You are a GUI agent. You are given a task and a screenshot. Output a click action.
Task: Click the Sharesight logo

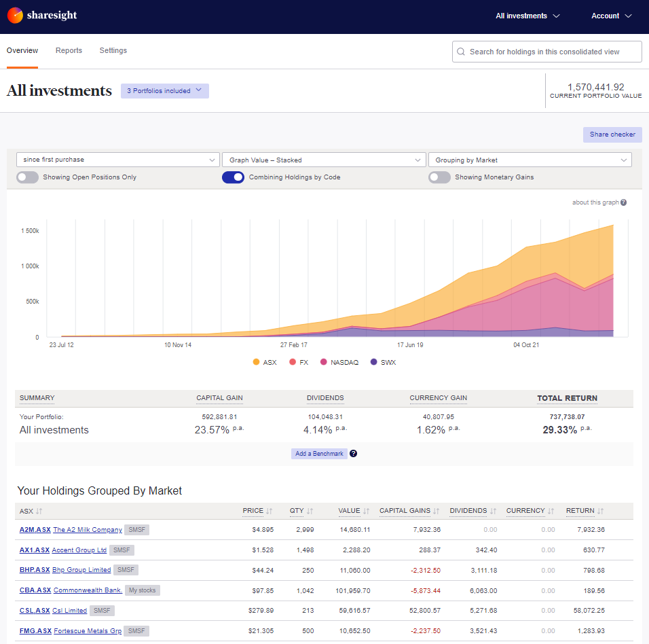41,15
